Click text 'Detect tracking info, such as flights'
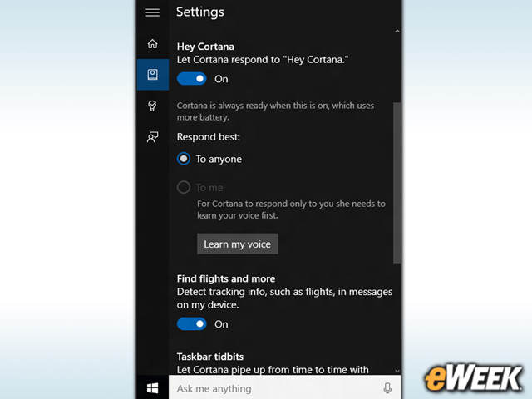The width and height of the screenshot is (532, 399). [x=255, y=292]
